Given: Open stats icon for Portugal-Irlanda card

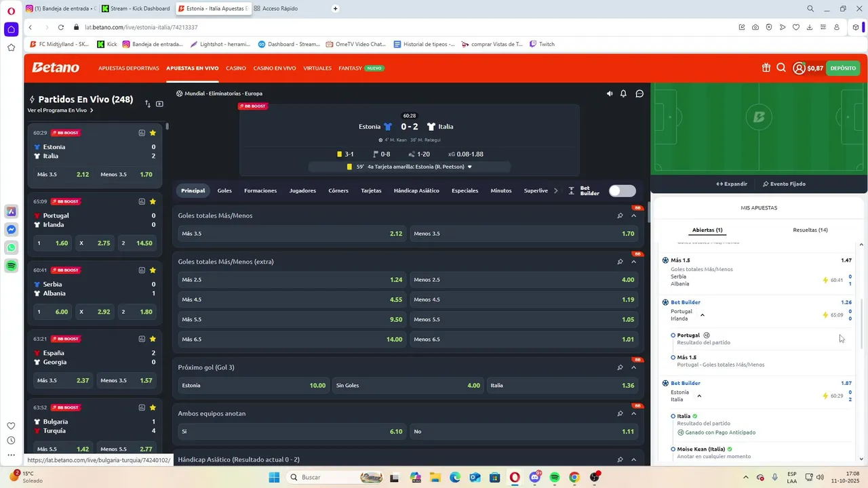Looking at the screenshot, I should tap(142, 201).
